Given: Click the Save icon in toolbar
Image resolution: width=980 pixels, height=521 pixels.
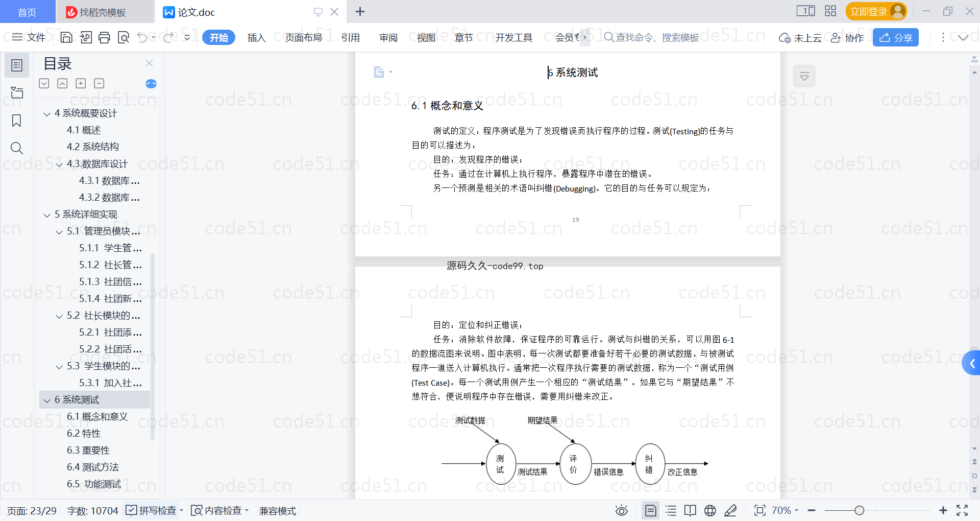Looking at the screenshot, I should coord(66,37).
